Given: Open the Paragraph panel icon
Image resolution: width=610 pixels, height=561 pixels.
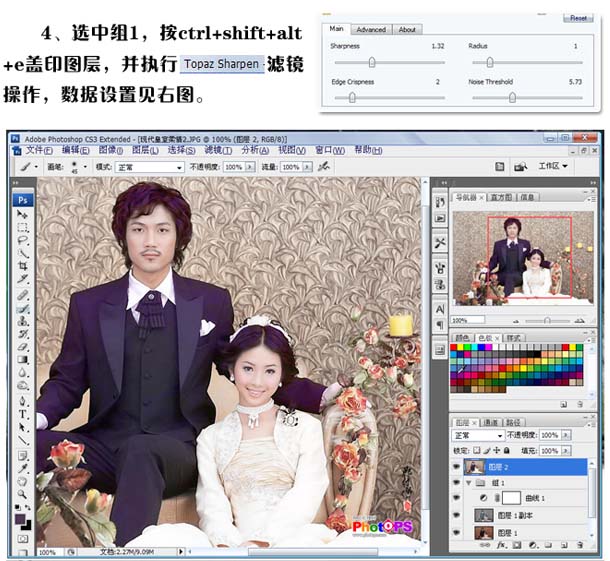Looking at the screenshot, I should pyautogui.click(x=440, y=324).
